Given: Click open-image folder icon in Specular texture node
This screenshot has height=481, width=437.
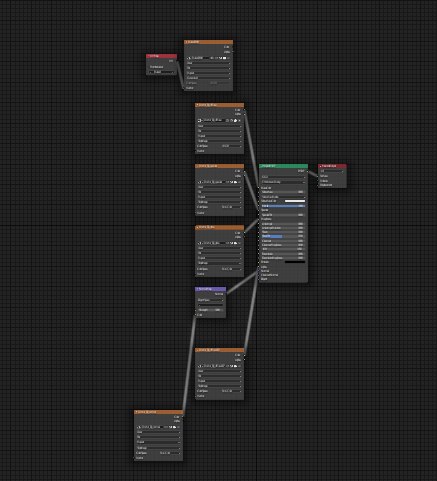Looking at the screenshot, I should pos(235,182).
